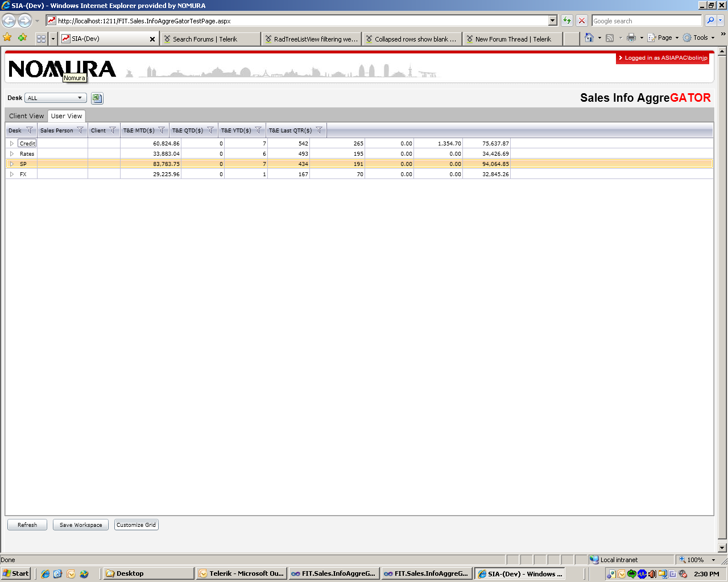Click the Refresh button

[27, 525]
